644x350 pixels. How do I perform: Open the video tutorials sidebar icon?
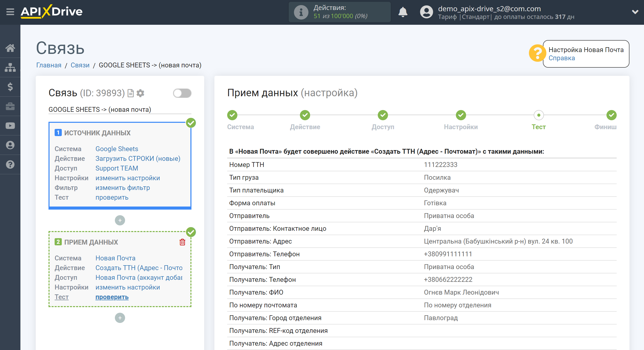10,126
